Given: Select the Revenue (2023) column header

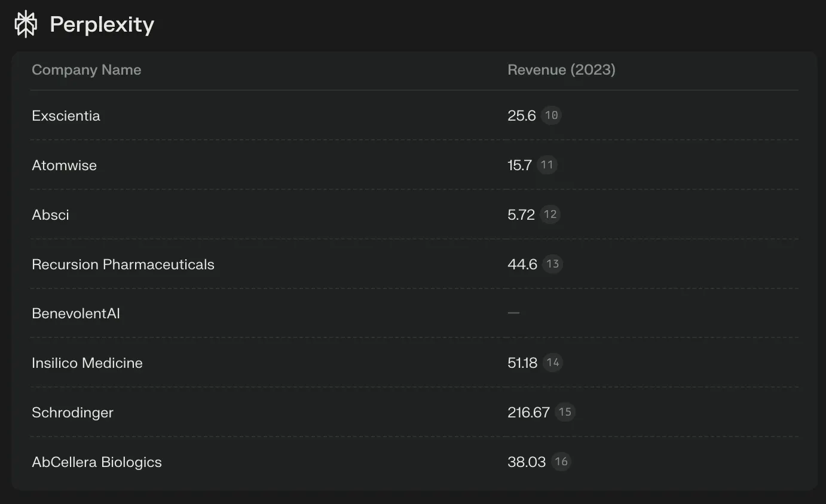Looking at the screenshot, I should click(561, 70).
